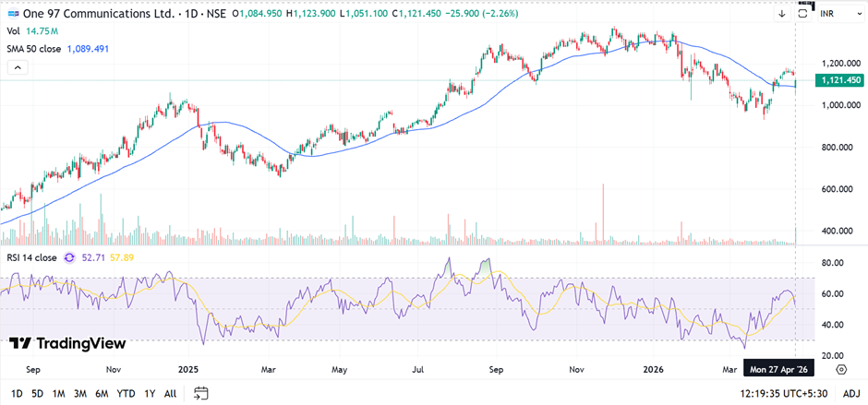Screen dimensions: 868x405
Task: Click the RSI 14 close indicator label
Action: point(31,257)
